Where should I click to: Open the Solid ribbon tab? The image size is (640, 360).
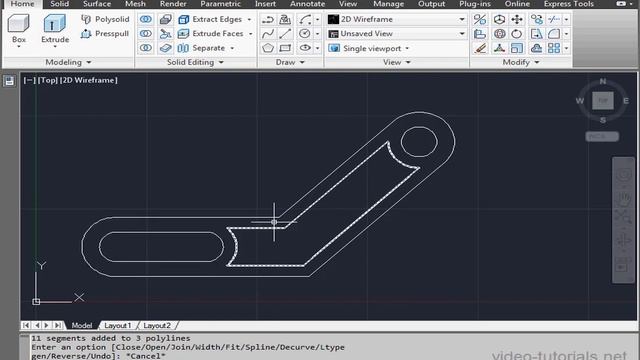click(x=59, y=4)
